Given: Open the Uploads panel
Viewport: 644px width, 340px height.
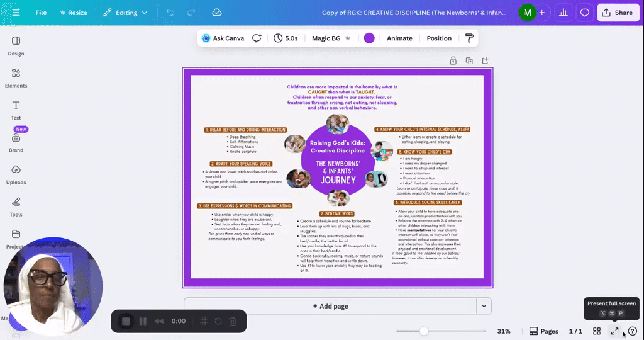Looking at the screenshot, I should (16, 174).
